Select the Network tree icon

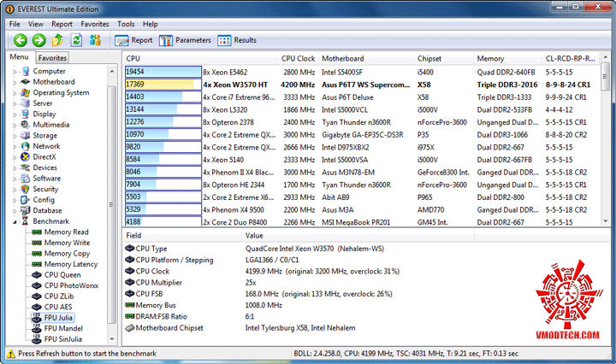click(26, 146)
